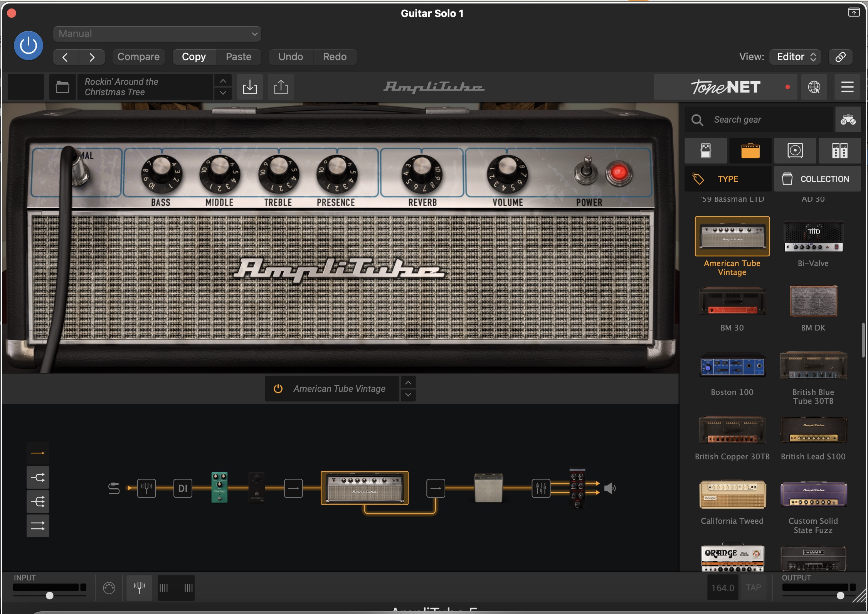Click the VOLUME knob on amp
868x614 pixels.
click(507, 174)
